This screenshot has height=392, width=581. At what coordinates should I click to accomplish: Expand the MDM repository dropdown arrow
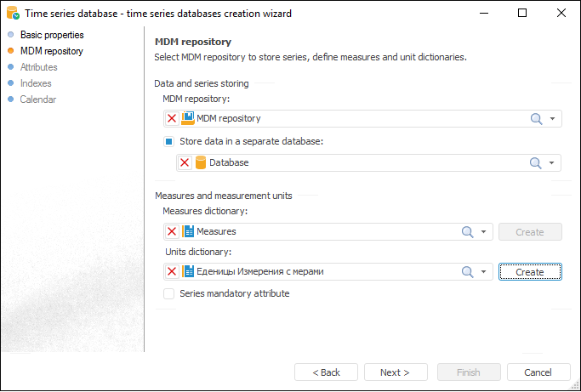click(x=553, y=119)
